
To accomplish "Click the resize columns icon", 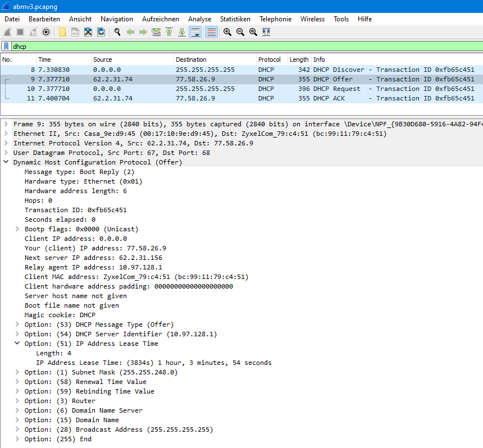I will point(266,32).
